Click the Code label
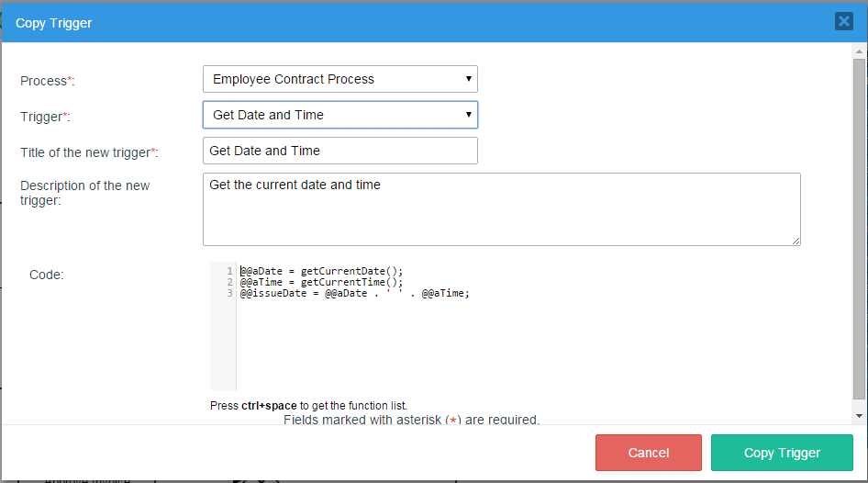Viewport: 868px width, 483px height. tap(47, 275)
